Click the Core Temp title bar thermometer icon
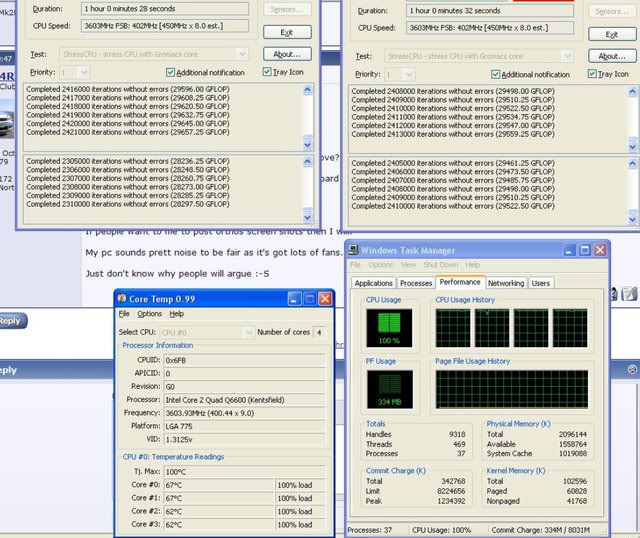Screen dimensions: 640x538 pos(122,299)
